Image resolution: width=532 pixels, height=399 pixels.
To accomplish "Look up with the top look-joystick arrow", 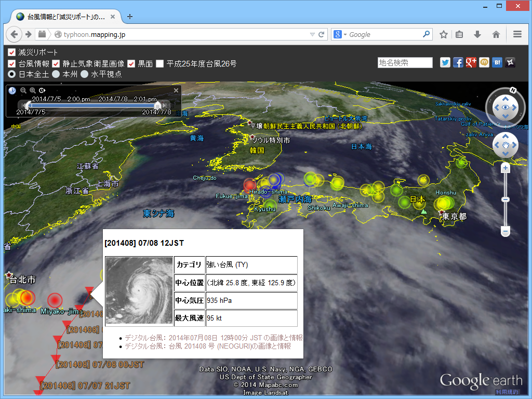I will pos(506,99).
